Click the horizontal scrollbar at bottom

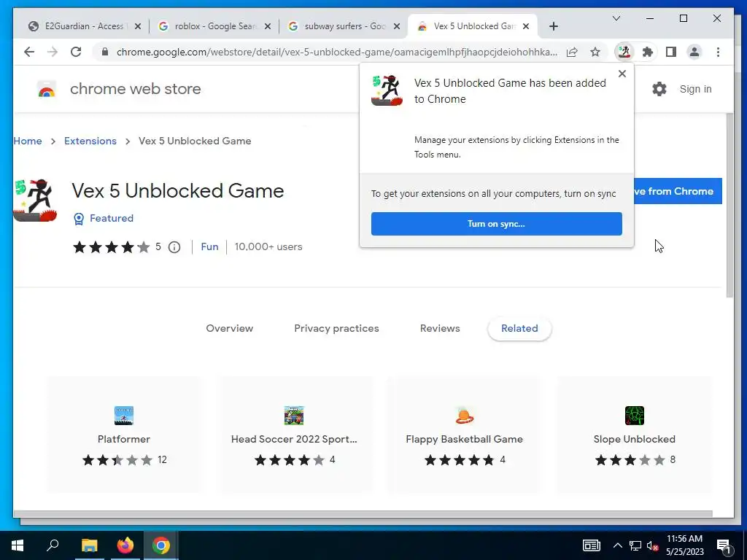(363, 514)
